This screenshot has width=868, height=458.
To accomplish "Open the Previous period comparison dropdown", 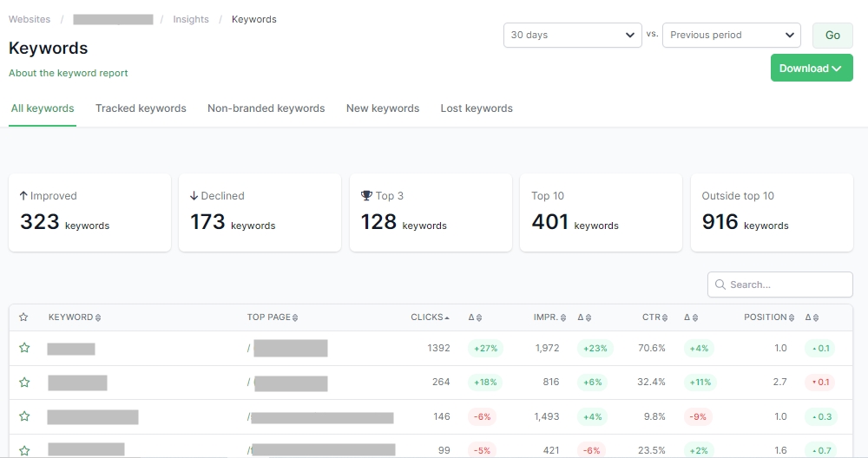I will coord(731,35).
